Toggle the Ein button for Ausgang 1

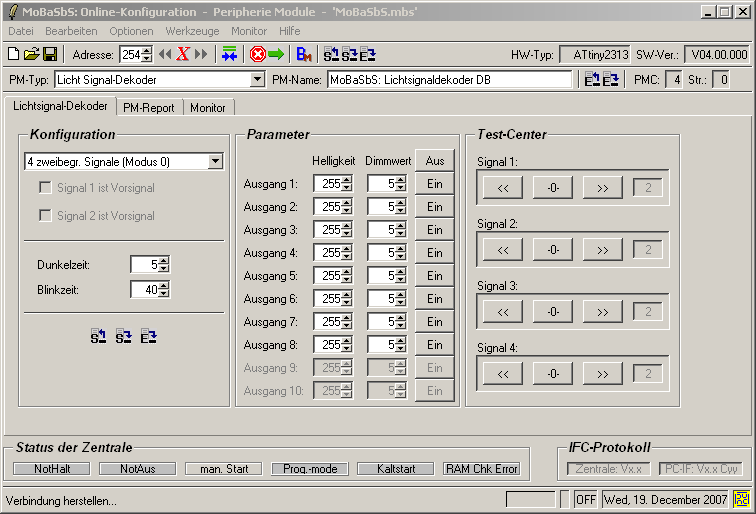coord(434,184)
